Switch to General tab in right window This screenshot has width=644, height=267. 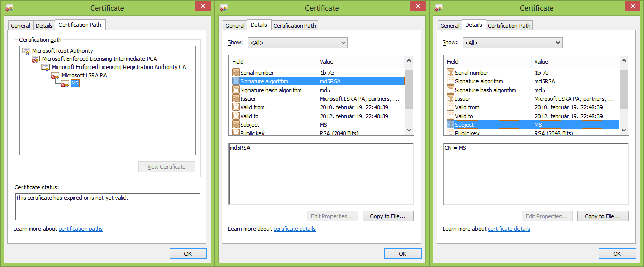tap(450, 26)
